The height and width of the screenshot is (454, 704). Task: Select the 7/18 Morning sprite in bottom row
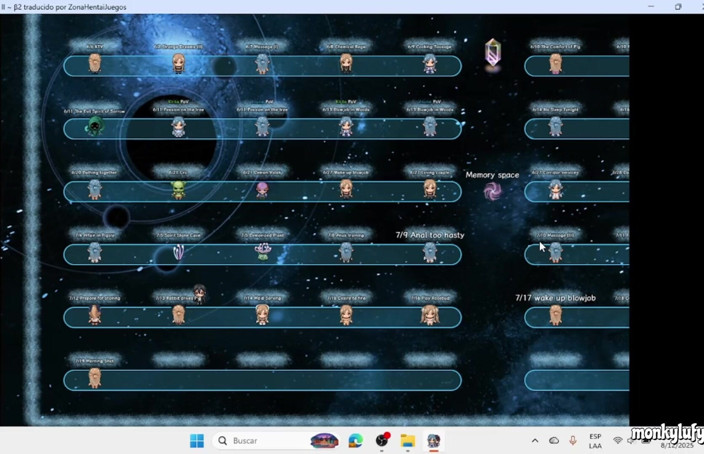point(94,377)
